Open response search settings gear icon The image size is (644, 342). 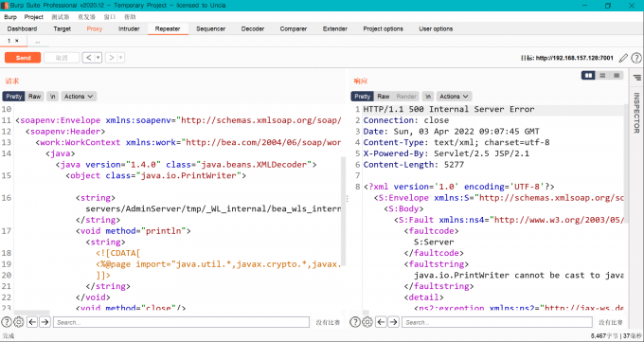click(x=367, y=322)
